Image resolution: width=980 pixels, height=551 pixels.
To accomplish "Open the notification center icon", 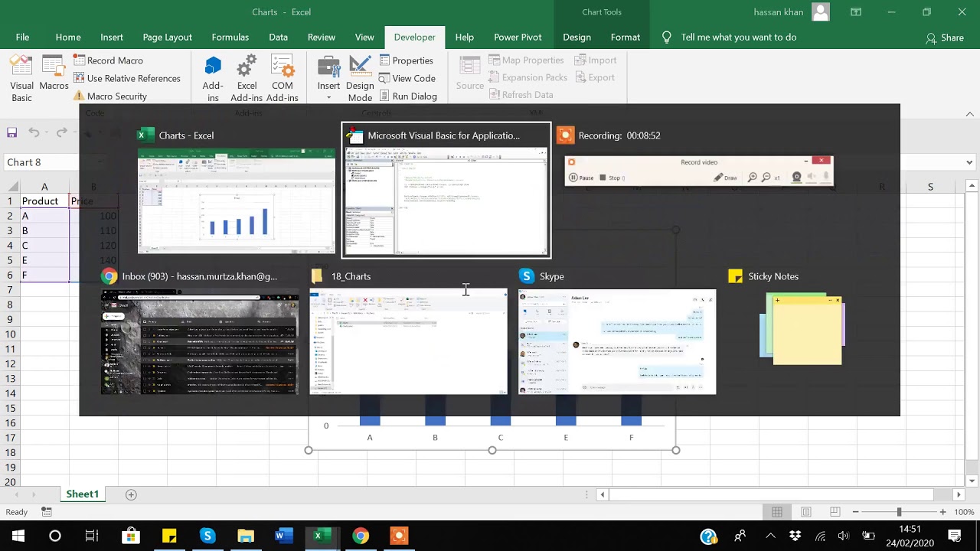I will click(955, 536).
